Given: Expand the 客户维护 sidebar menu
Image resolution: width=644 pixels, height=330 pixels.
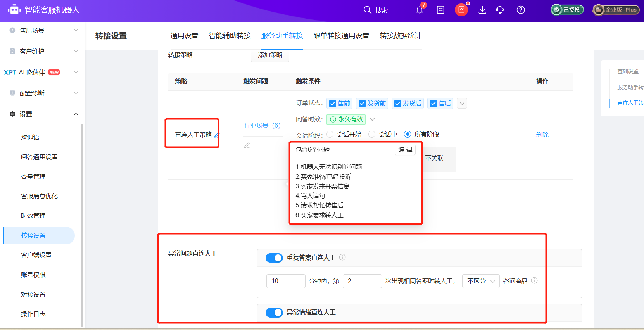Looking at the screenshot, I should 76,51.
